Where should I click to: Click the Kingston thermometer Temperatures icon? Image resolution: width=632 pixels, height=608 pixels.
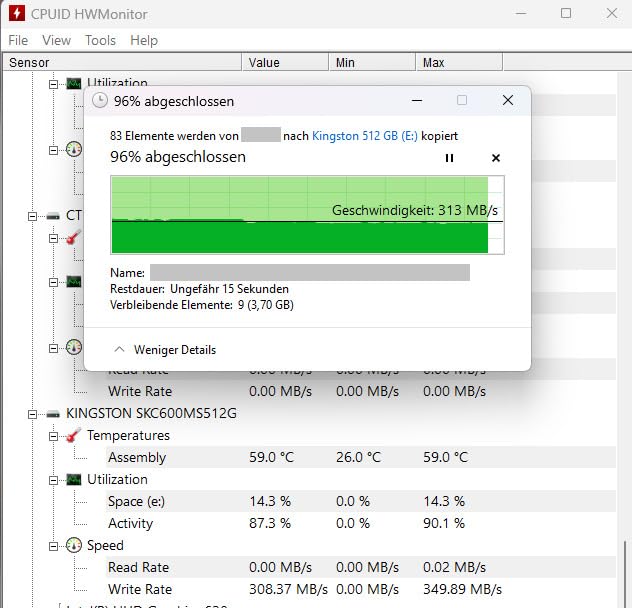tap(74, 435)
